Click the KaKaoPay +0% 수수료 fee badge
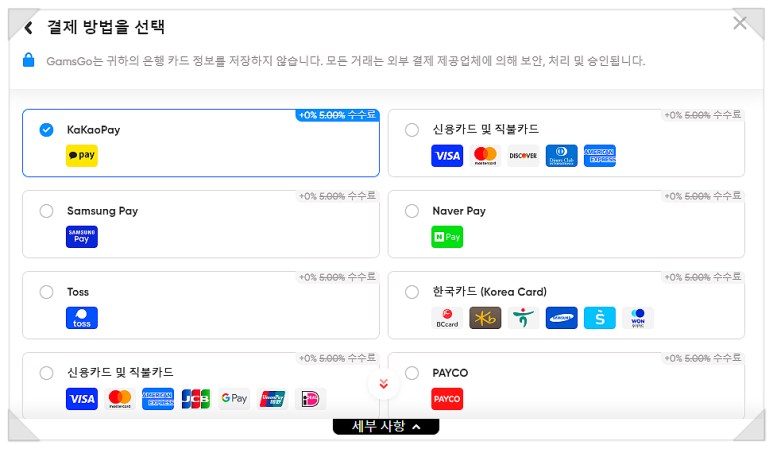 tap(338, 115)
